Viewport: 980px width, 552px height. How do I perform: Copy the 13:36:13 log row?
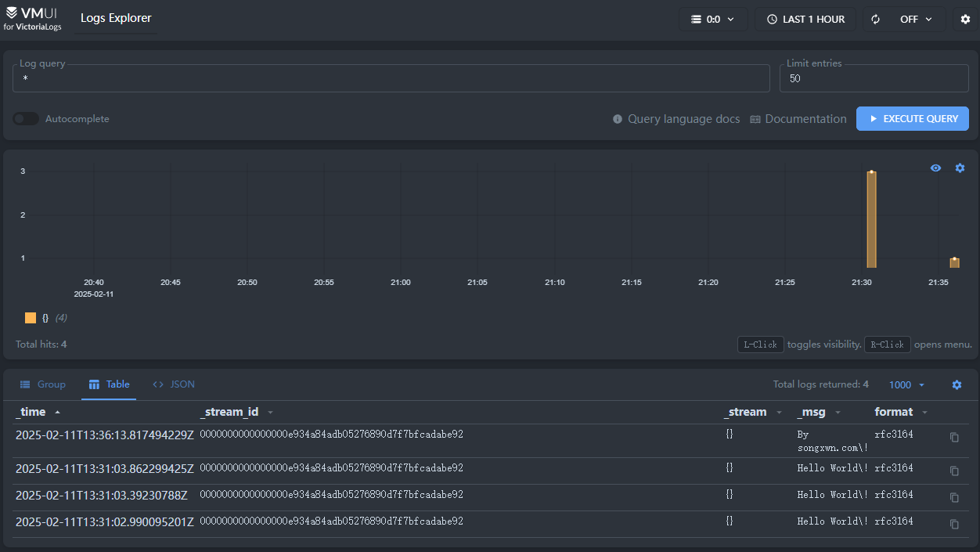pos(954,438)
